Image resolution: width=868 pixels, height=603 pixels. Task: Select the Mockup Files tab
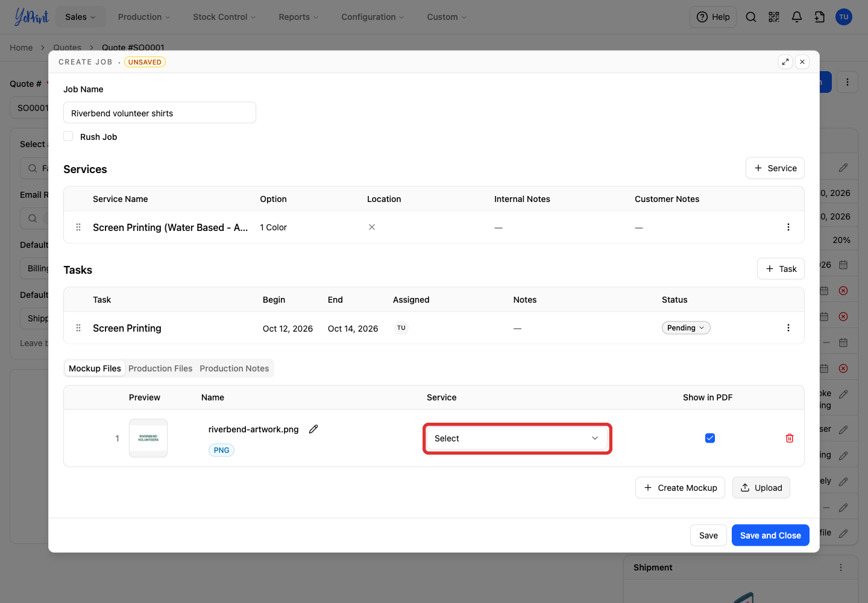[x=95, y=368]
